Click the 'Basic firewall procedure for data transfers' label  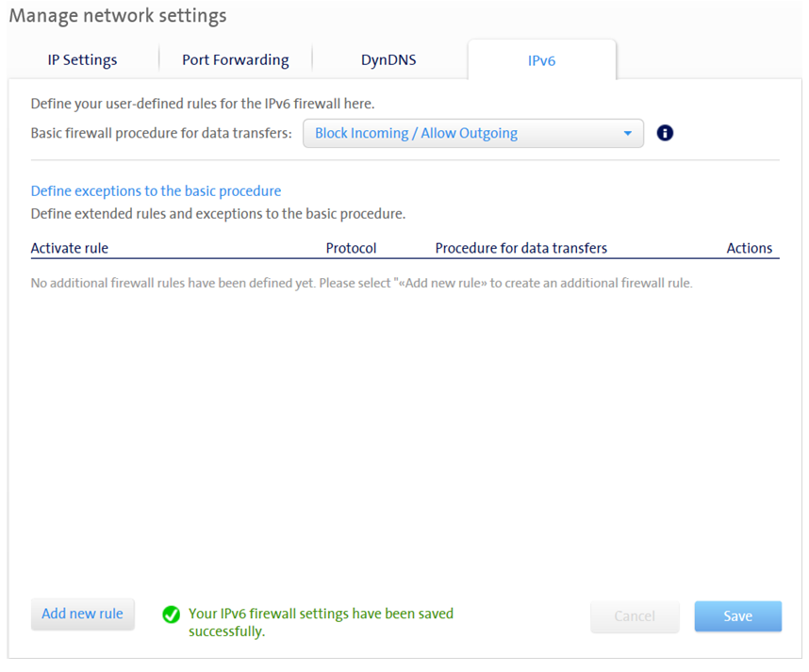pos(161,134)
